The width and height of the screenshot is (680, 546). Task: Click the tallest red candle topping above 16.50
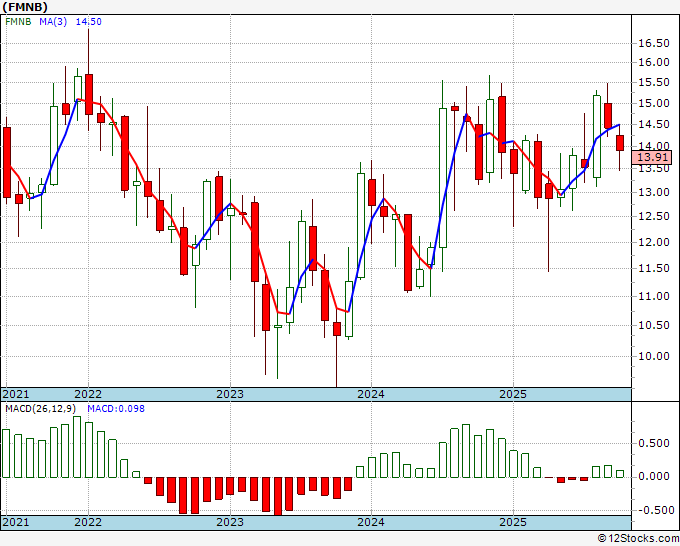pos(88,95)
